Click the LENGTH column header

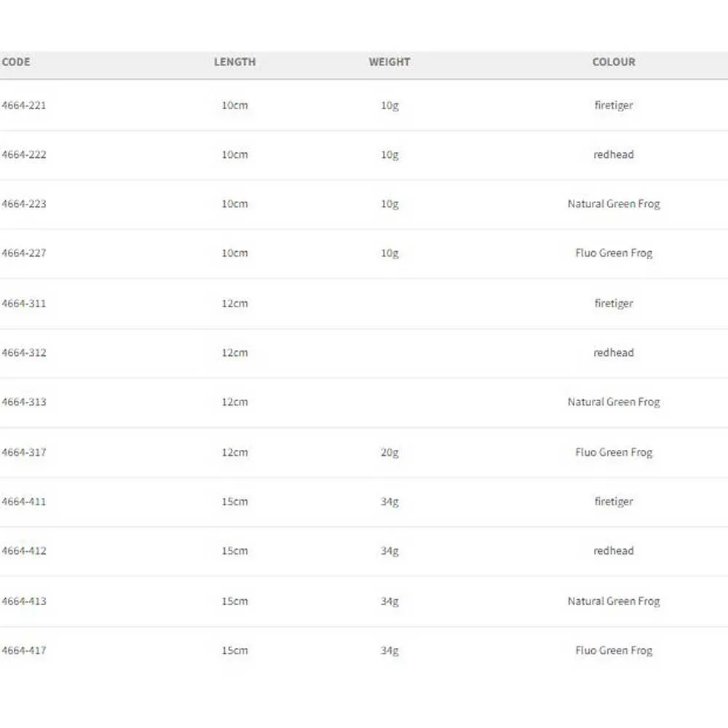(234, 63)
